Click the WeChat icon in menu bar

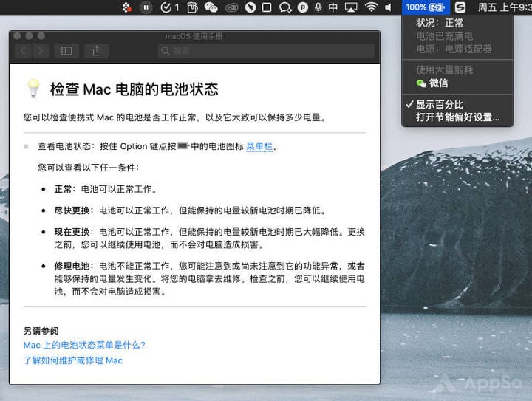point(211,7)
